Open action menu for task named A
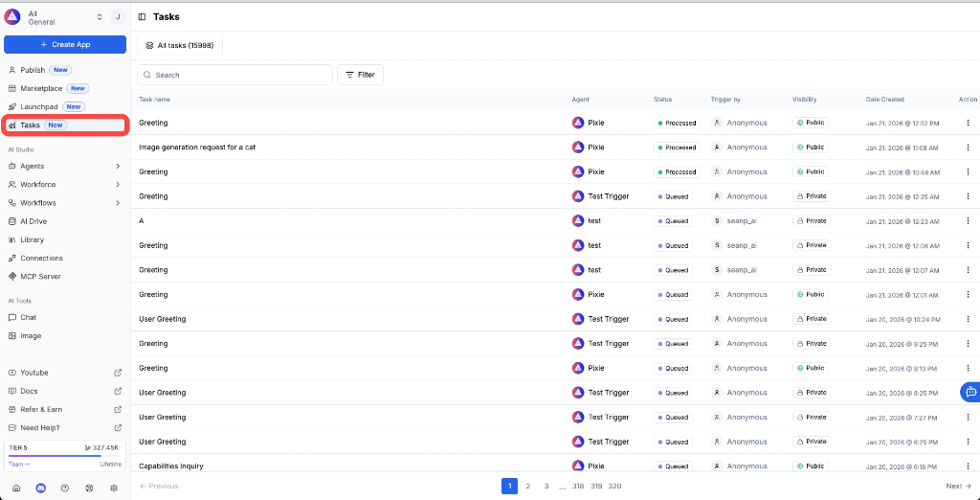Screen dimensions: 980x500 [x=968, y=221]
